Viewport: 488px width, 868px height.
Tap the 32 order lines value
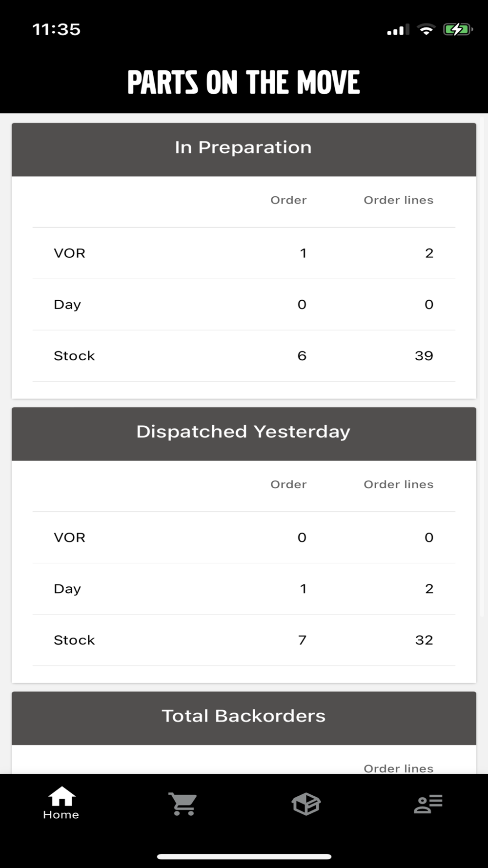(x=424, y=640)
